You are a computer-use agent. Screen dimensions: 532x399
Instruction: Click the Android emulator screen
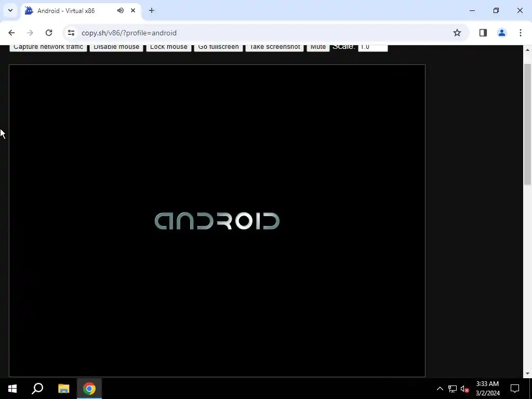217,220
